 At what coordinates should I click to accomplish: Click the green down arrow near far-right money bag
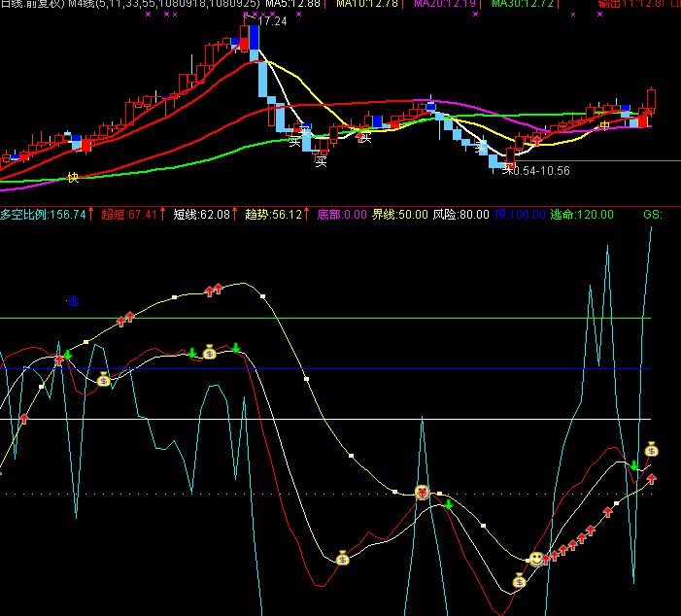click(x=634, y=465)
